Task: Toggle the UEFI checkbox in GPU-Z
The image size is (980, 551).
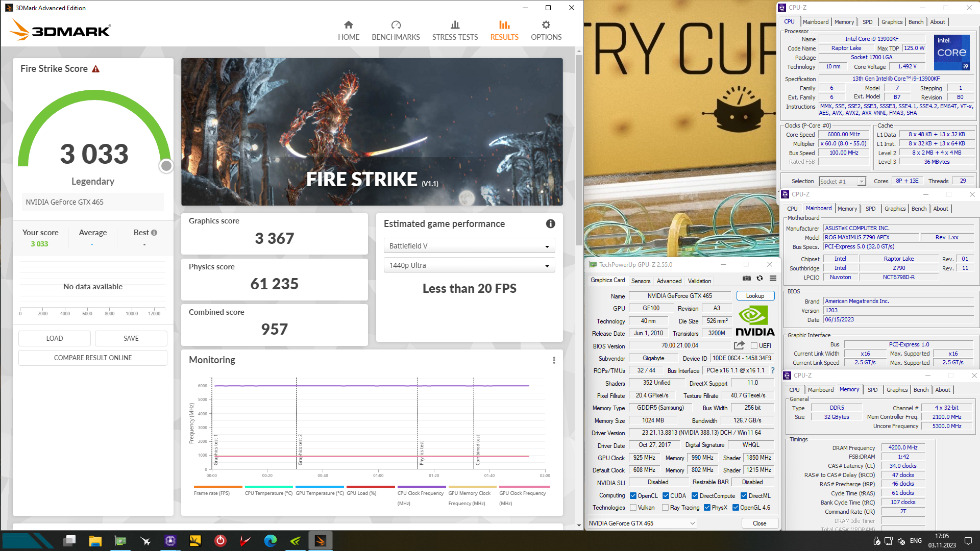Action: pos(754,345)
